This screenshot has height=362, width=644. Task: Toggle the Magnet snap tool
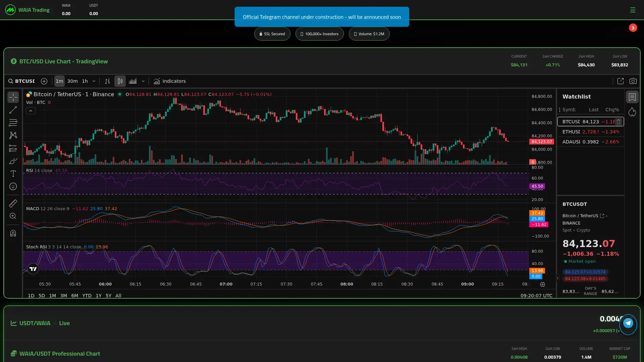point(13,233)
